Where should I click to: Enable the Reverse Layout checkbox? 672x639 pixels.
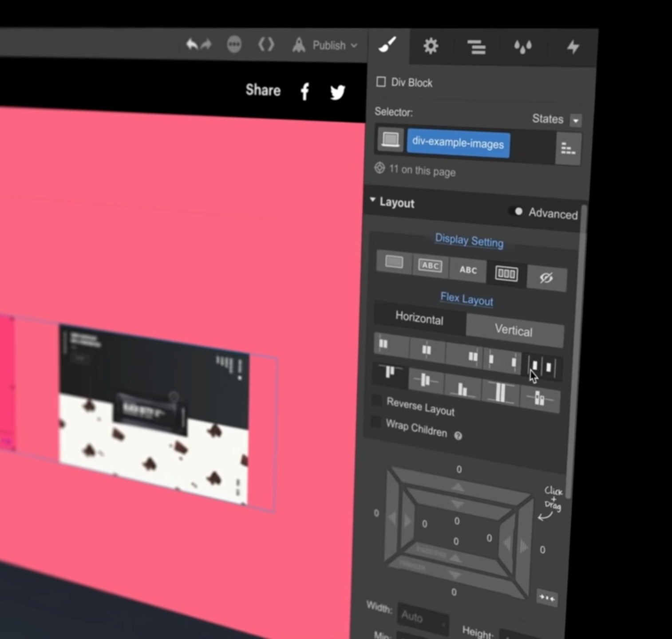[376, 400]
